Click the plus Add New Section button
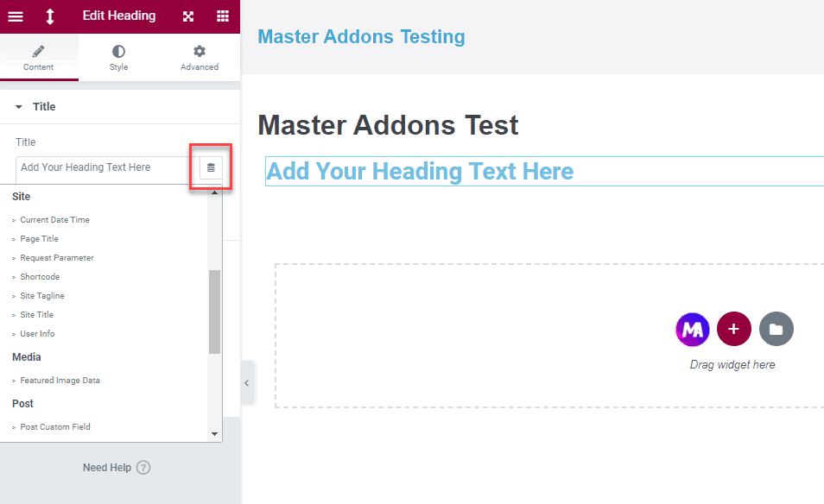This screenshot has width=824, height=504. pyautogui.click(x=734, y=329)
